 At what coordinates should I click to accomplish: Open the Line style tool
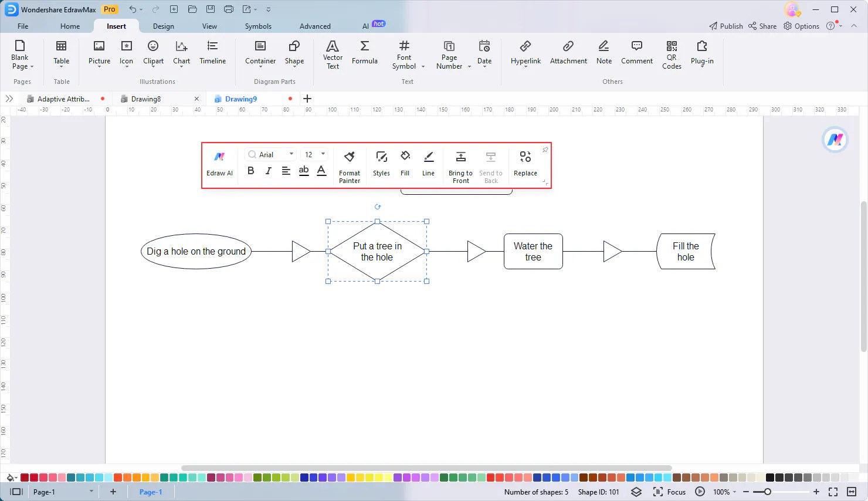(428, 164)
